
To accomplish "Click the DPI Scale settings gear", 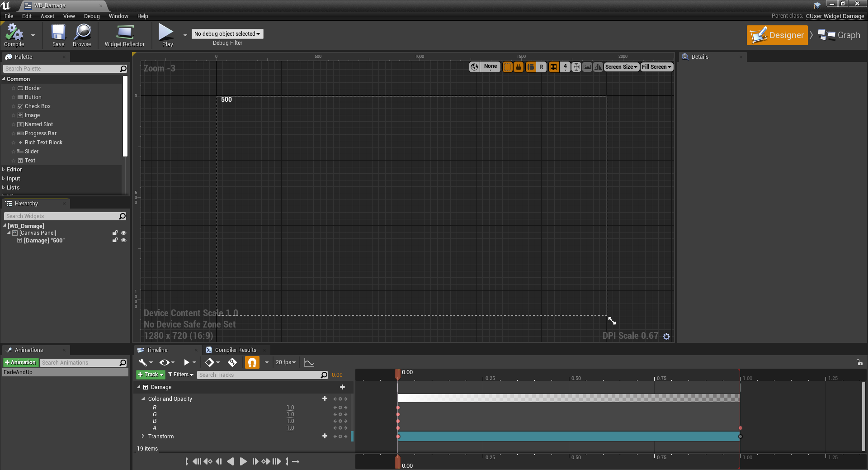I will (666, 336).
